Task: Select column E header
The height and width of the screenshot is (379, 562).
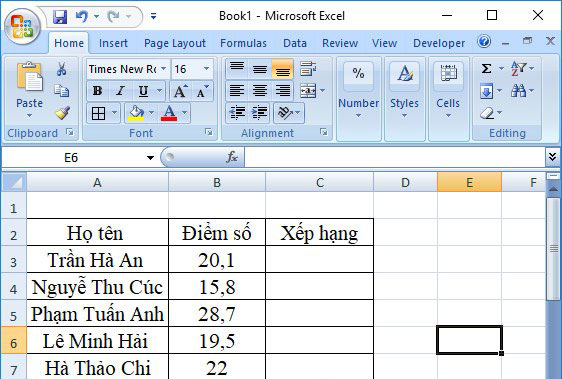Action: point(469,183)
